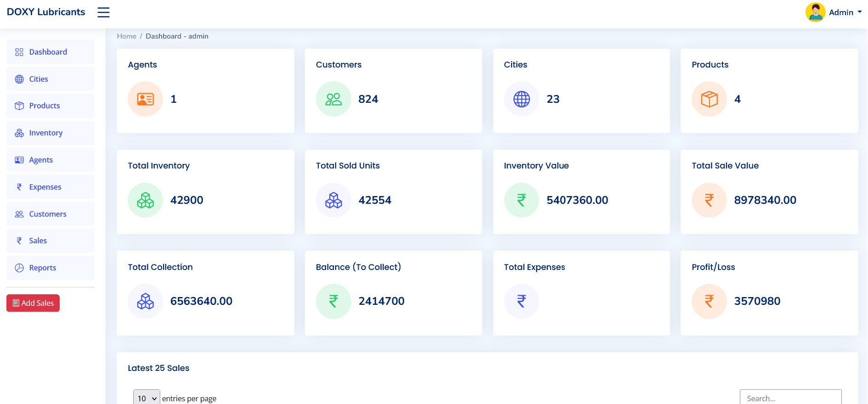Click the Customers card people icon
868x404 pixels.
(x=333, y=99)
